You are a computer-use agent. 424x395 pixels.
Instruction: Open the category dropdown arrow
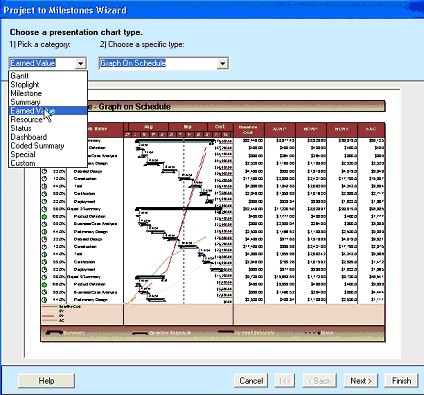pyautogui.click(x=80, y=63)
